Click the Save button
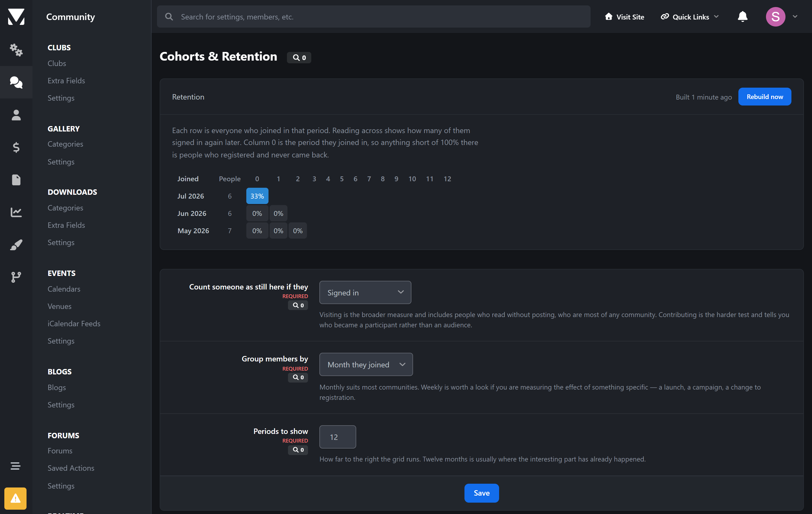 482,493
